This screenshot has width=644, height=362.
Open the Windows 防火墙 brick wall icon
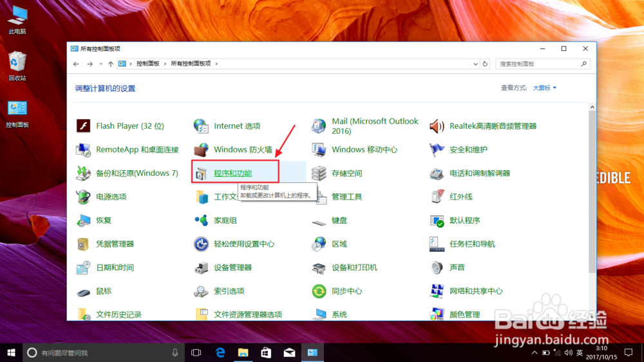click(x=201, y=149)
